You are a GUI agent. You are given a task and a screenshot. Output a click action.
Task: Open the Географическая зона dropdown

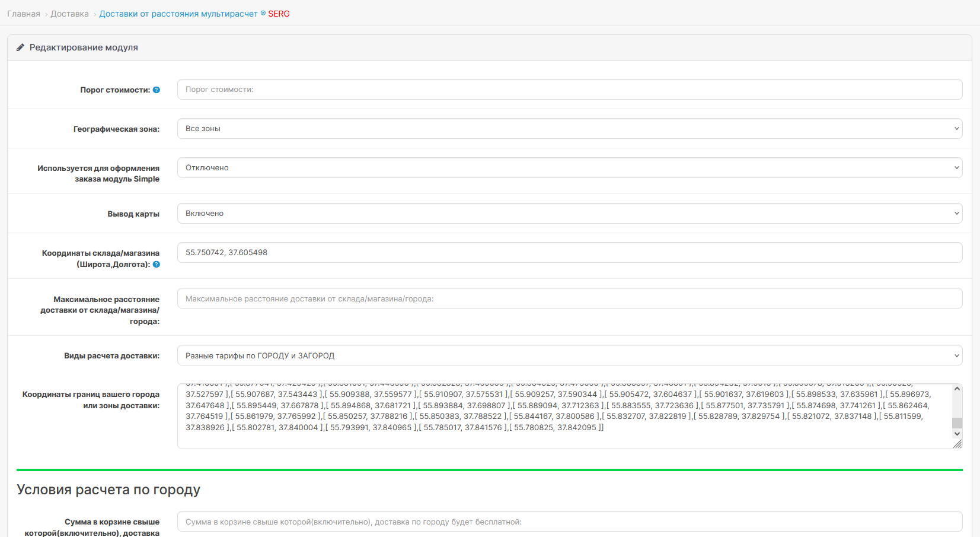tap(569, 129)
